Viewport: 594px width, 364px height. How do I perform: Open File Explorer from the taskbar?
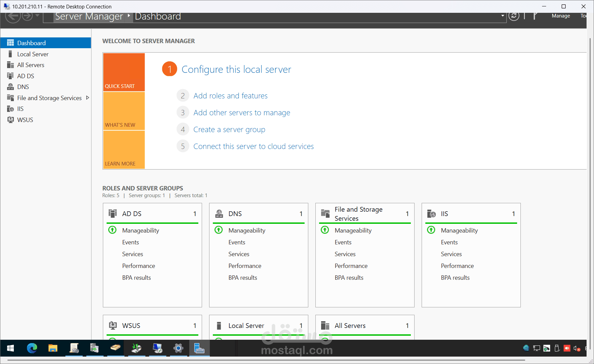point(53,348)
